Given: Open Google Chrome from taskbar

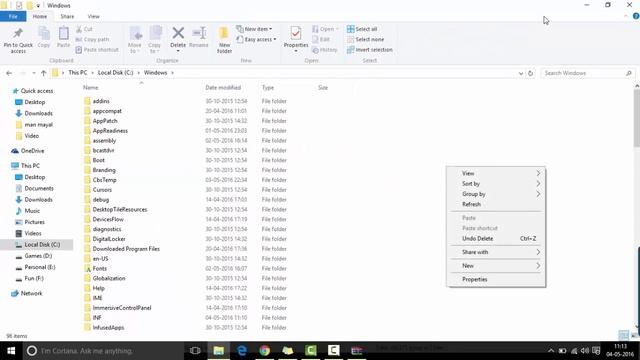Looking at the screenshot, I should click(x=264, y=351).
